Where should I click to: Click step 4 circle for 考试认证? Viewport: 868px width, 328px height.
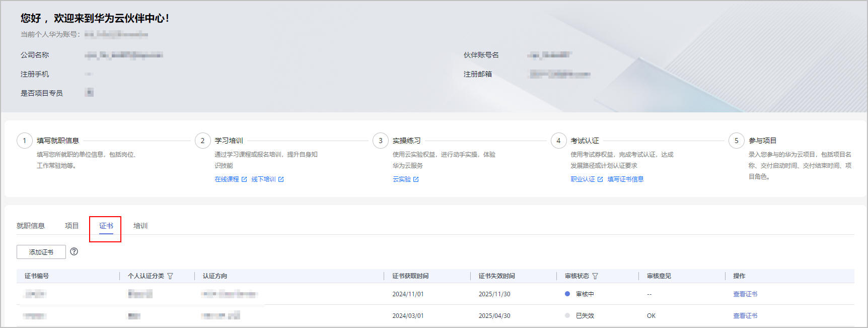(558, 141)
